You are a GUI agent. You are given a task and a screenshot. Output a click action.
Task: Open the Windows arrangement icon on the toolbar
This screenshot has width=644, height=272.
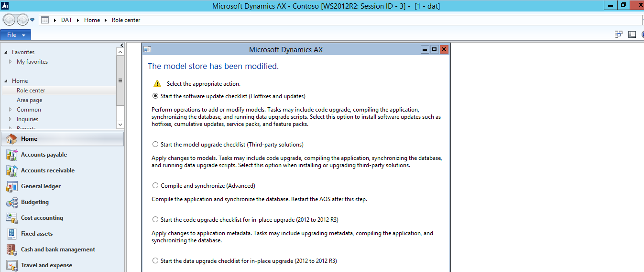pyautogui.click(x=619, y=34)
